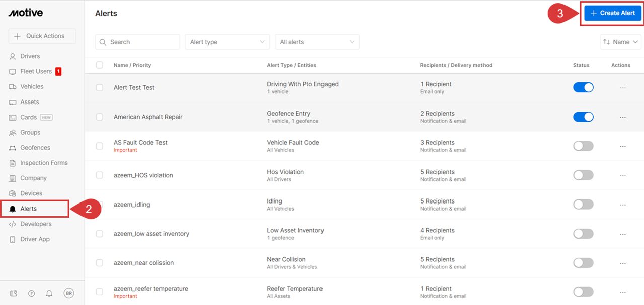
Task: Check the American Asphalt Repair row checkbox
Action: 100,117
